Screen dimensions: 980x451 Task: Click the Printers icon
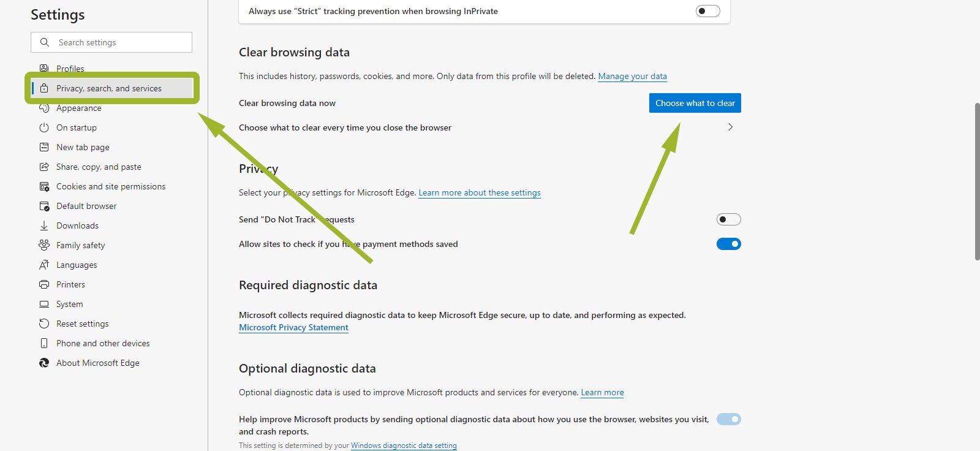44,284
